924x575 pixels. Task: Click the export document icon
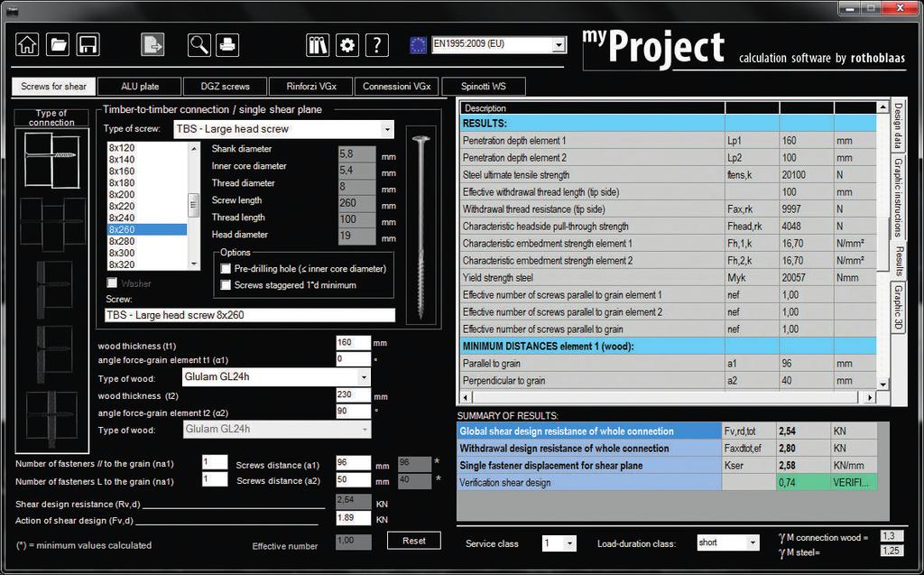(152, 44)
